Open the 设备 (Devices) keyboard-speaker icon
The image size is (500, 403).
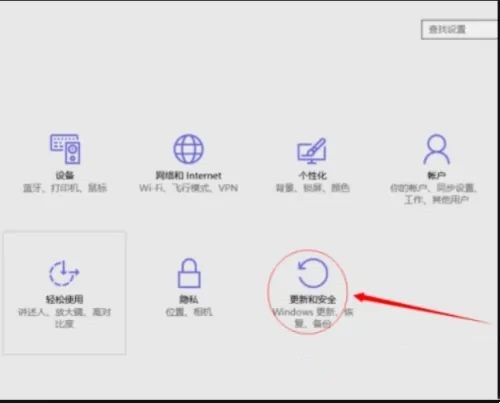coord(65,149)
